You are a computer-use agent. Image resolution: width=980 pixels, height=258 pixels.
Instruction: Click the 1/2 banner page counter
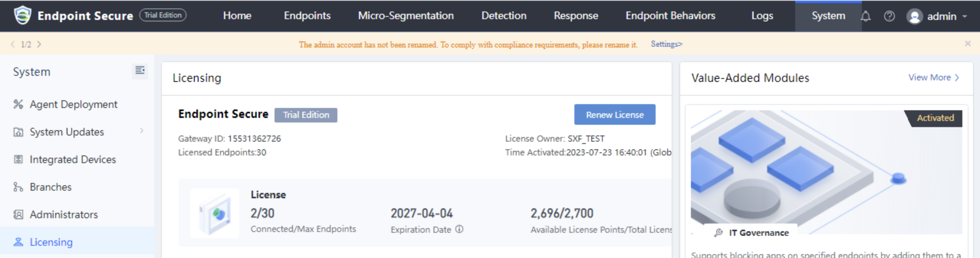click(26, 44)
